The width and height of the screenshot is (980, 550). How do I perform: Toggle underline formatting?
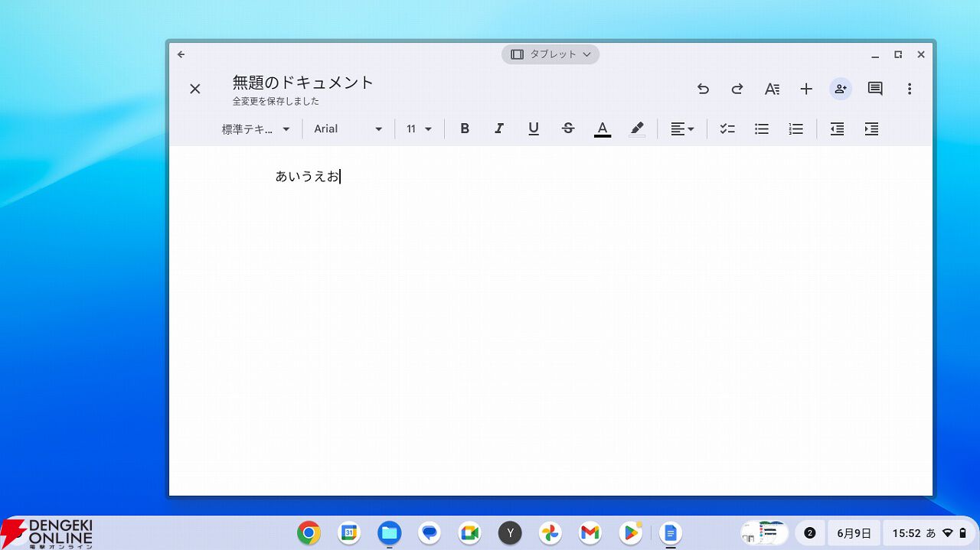click(534, 129)
